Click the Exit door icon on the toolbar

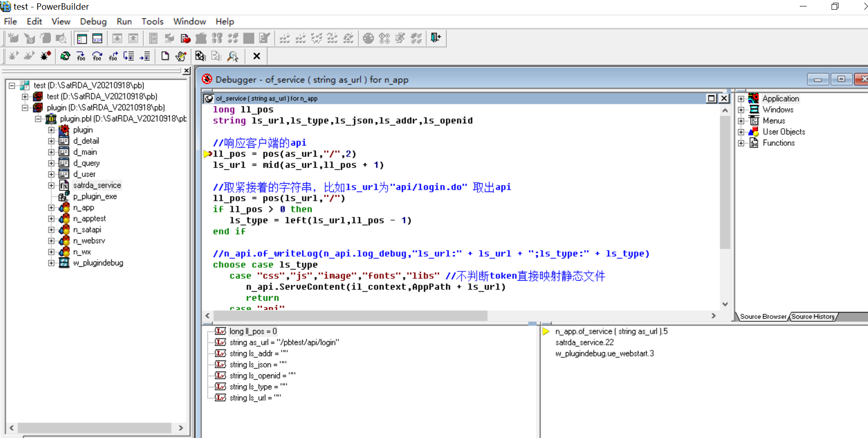(x=435, y=38)
